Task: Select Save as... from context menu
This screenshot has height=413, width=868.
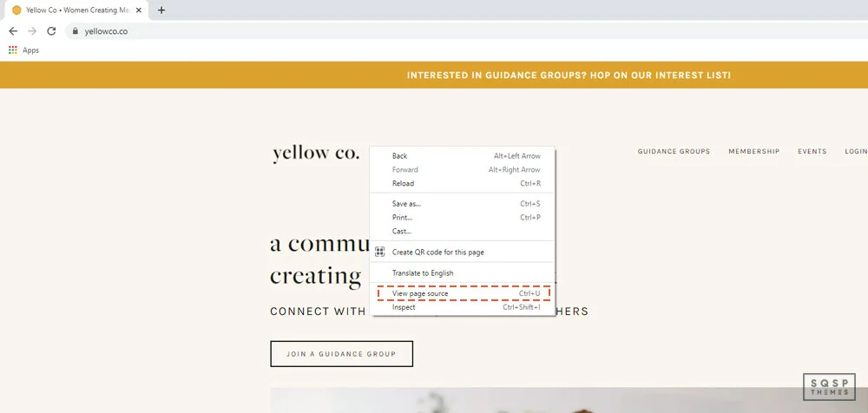Action: (x=463, y=204)
